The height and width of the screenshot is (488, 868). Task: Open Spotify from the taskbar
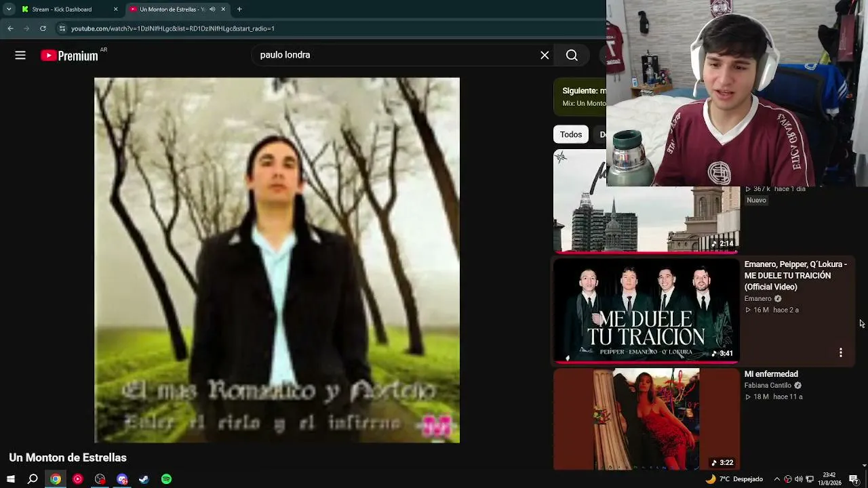166,479
